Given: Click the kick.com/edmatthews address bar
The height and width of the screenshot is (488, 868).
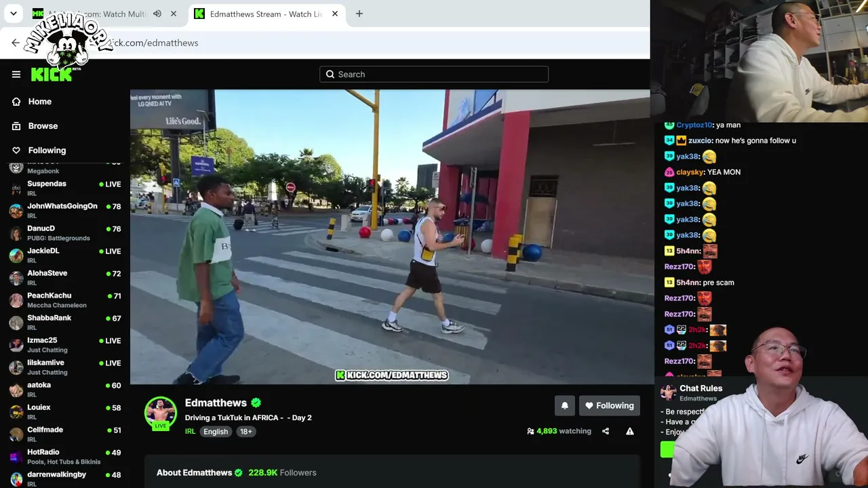Looking at the screenshot, I should pos(339,43).
